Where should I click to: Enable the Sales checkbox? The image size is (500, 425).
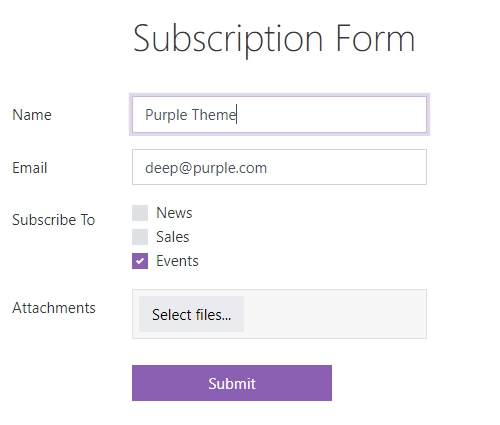point(140,237)
